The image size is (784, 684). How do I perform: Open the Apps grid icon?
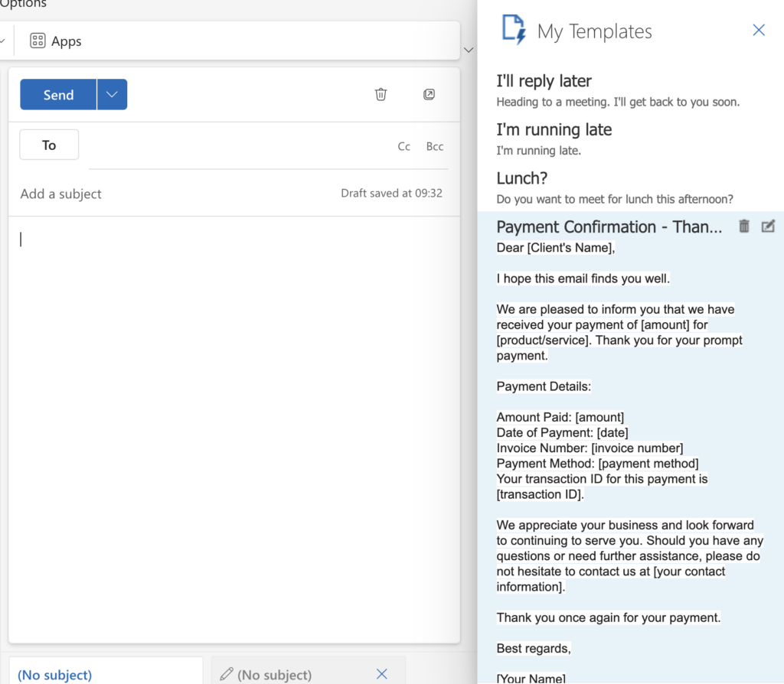pyautogui.click(x=38, y=41)
